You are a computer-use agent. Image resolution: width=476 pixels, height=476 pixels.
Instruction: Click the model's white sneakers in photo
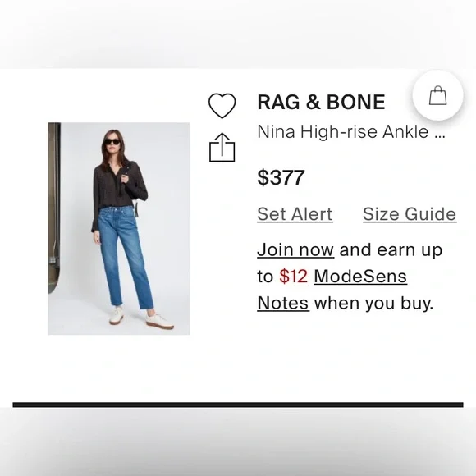click(141, 318)
